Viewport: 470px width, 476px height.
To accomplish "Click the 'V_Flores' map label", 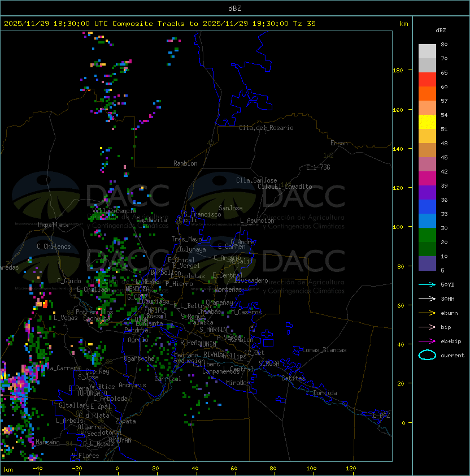I will pos(85,456).
